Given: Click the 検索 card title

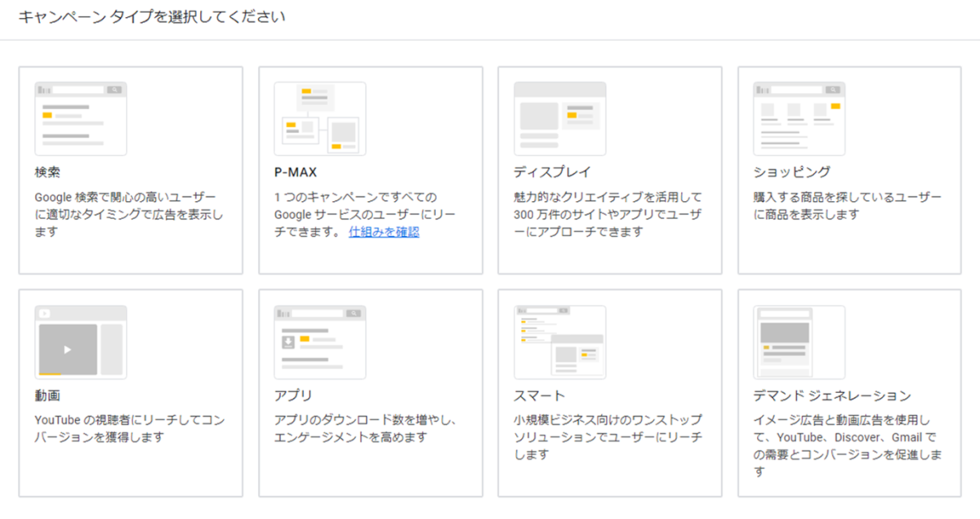Looking at the screenshot, I should (47, 172).
